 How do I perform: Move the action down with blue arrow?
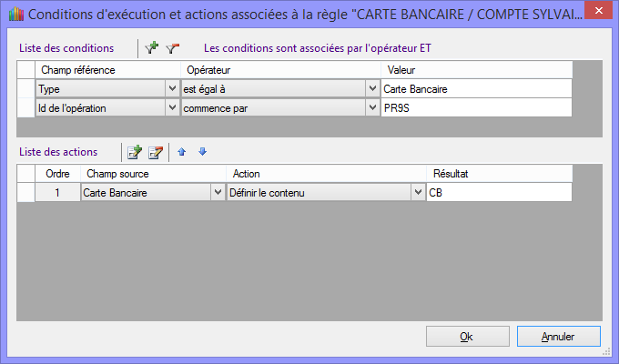click(x=202, y=152)
